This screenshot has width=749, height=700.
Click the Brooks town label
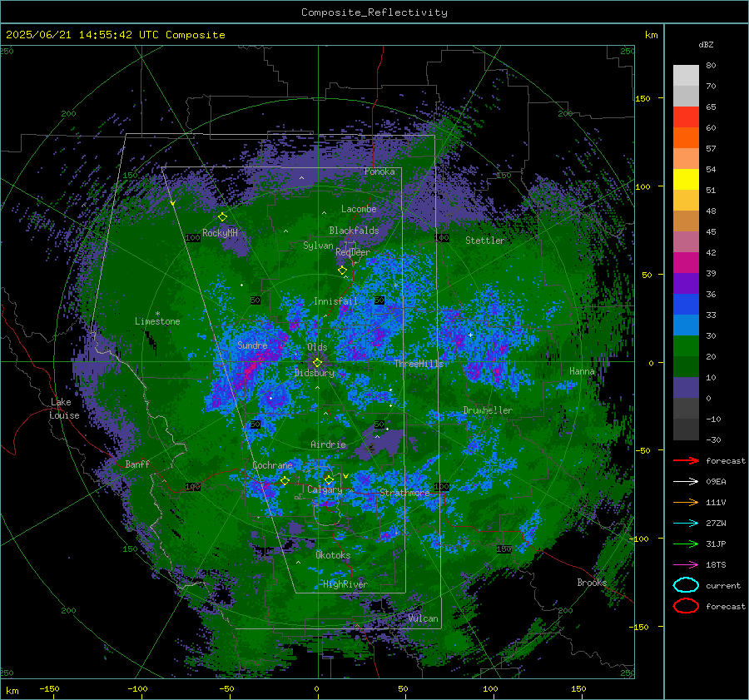pos(592,583)
